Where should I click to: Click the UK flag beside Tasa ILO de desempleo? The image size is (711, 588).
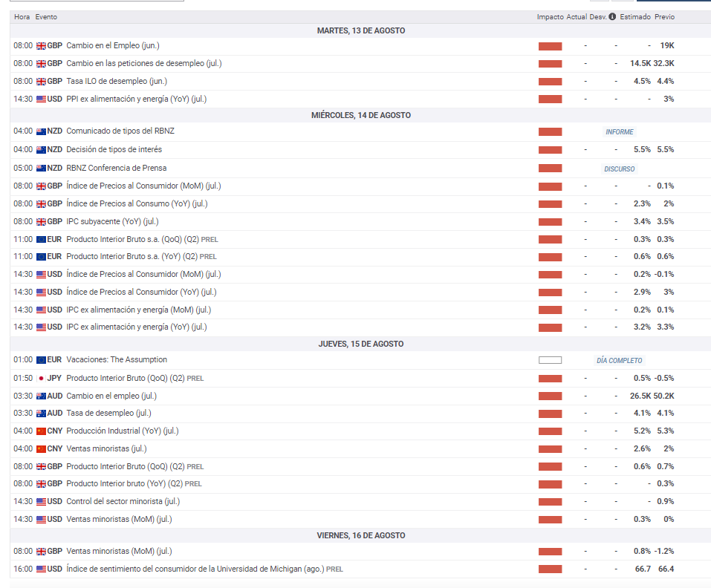pyautogui.click(x=41, y=81)
